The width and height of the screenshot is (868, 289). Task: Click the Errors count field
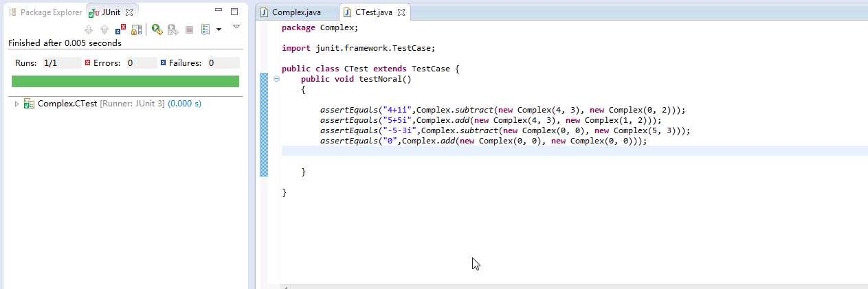click(141, 62)
